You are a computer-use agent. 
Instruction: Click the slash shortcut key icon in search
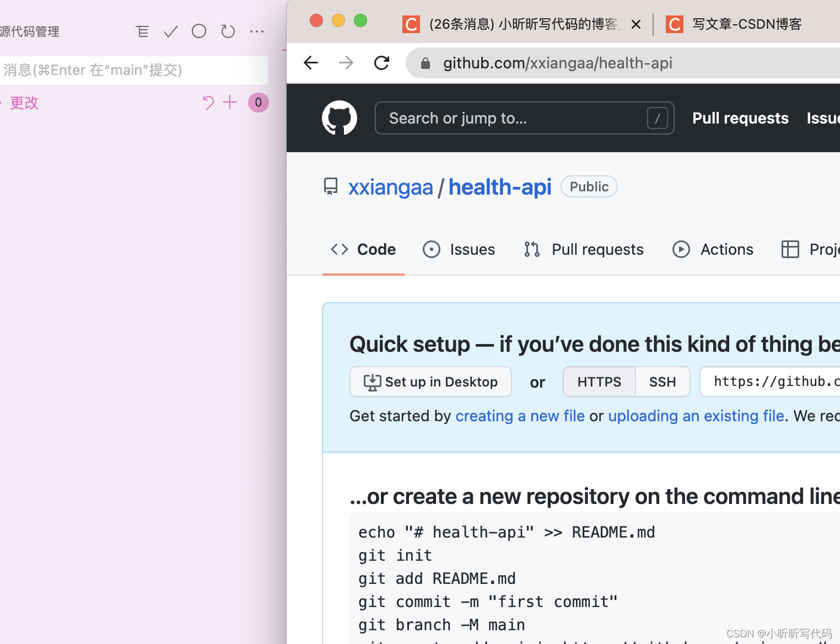(658, 118)
